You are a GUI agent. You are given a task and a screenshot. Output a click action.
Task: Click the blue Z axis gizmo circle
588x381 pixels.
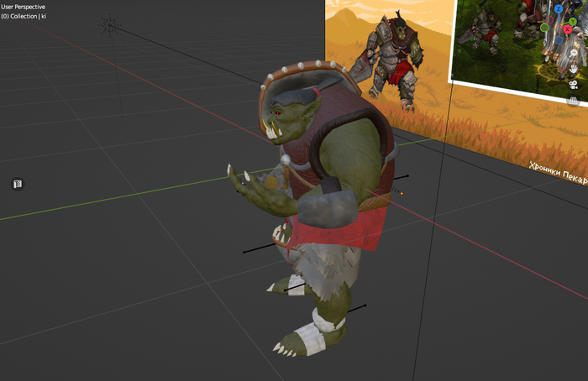point(559,9)
